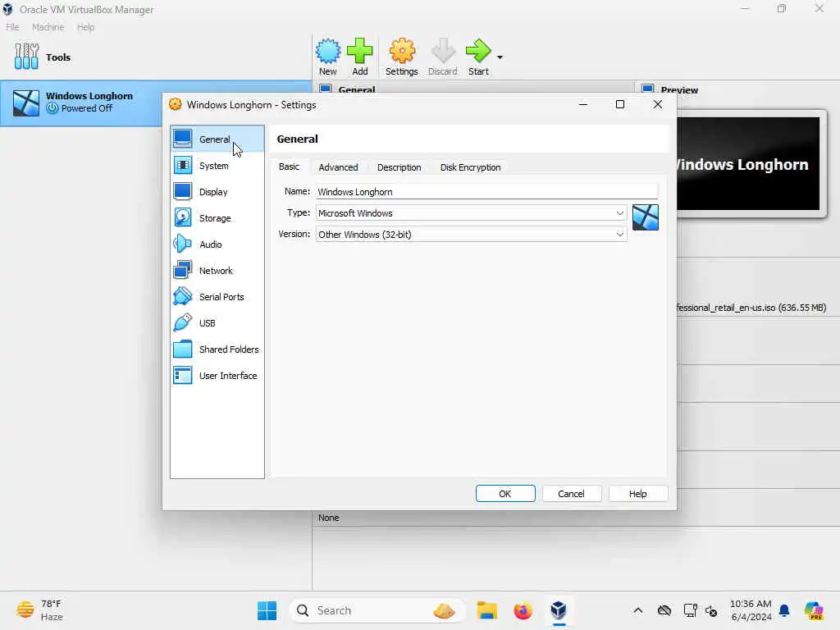Select the Windows Longhorn VM icon in list
840x630 pixels.
click(x=26, y=103)
